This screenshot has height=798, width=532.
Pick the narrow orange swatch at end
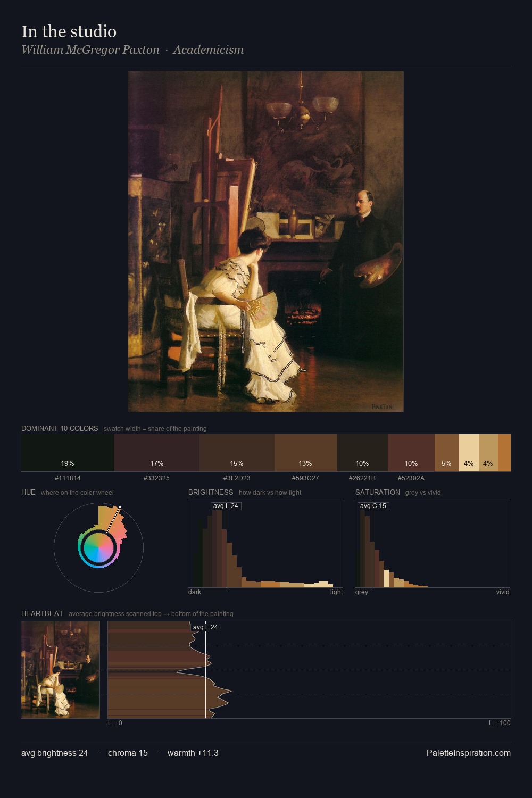tap(504, 453)
